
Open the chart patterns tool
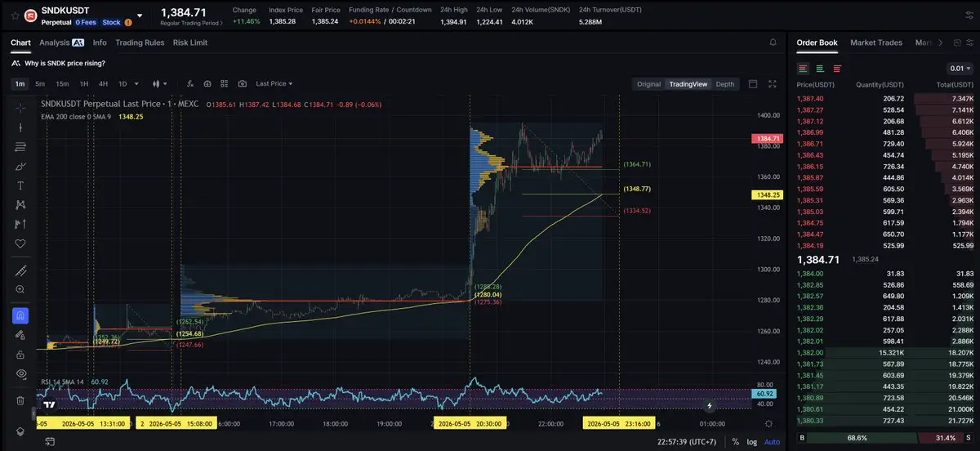pos(20,205)
